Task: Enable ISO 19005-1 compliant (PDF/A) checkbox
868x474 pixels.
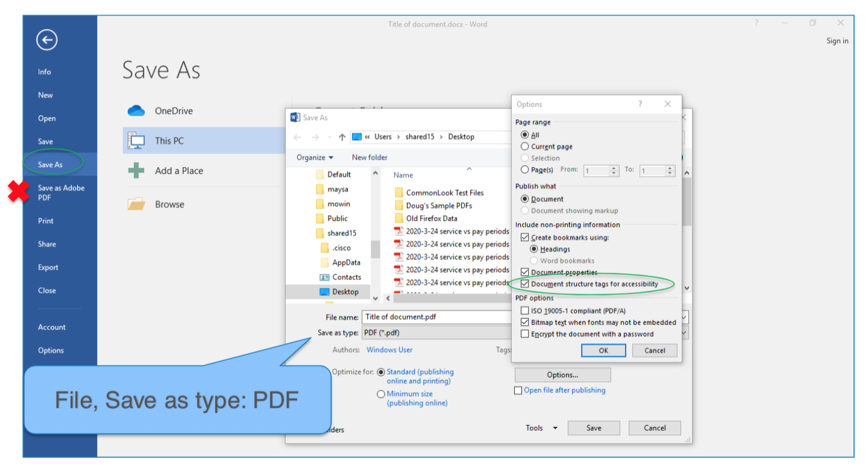Action: [525, 311]
